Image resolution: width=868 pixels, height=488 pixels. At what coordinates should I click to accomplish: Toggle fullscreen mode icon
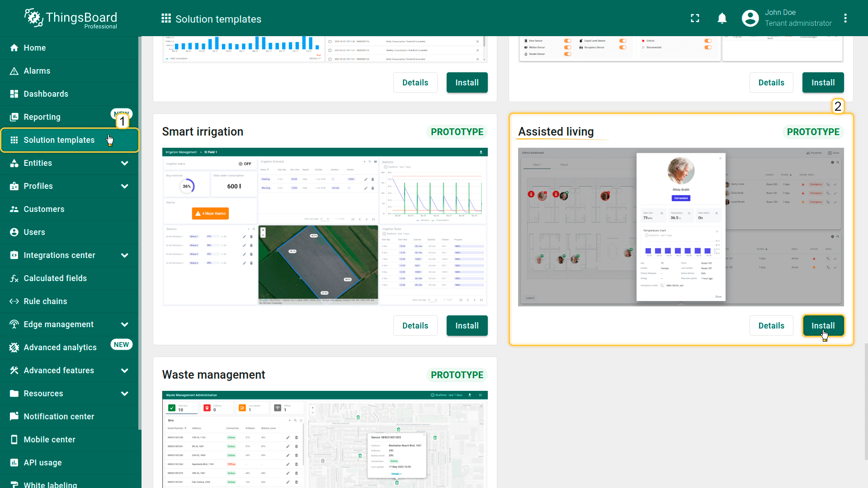[695, 18]
